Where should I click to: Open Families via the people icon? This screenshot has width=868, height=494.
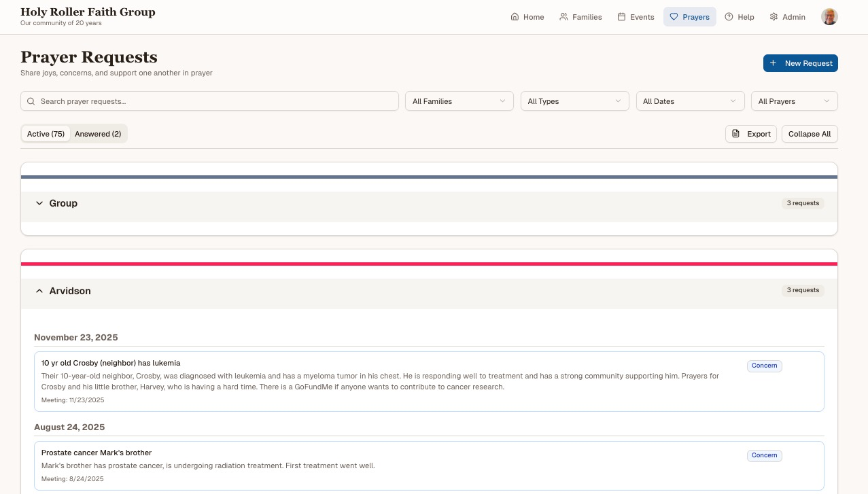click(562, 17)
